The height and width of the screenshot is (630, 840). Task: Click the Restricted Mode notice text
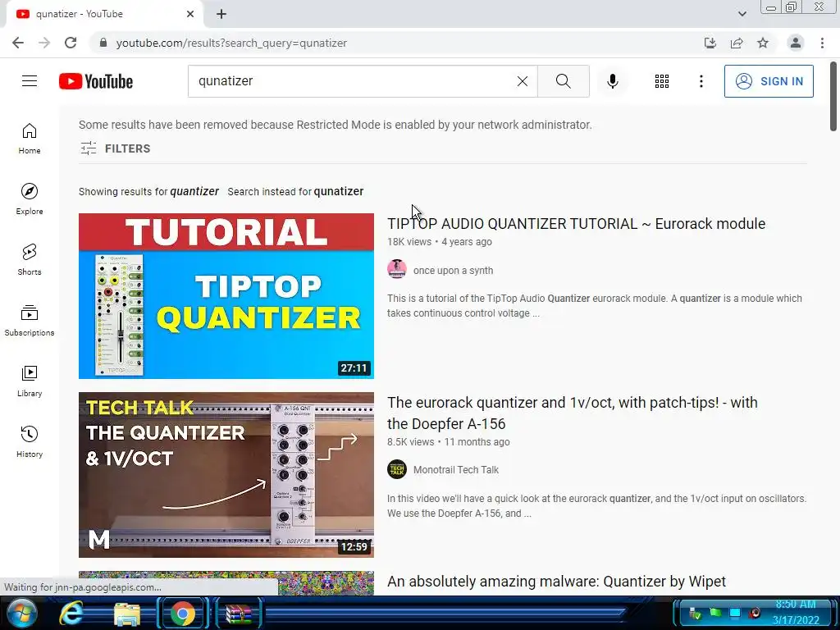pos(336,125)
